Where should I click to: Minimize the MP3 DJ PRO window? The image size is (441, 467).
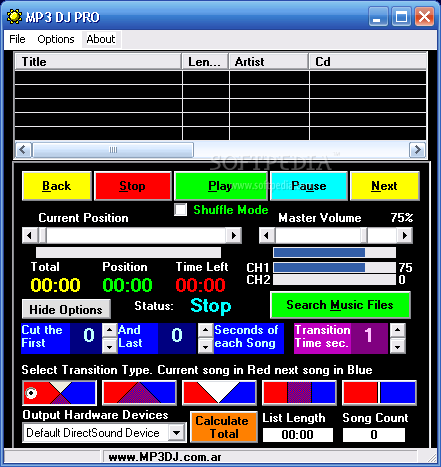click(x=378, y=16)
